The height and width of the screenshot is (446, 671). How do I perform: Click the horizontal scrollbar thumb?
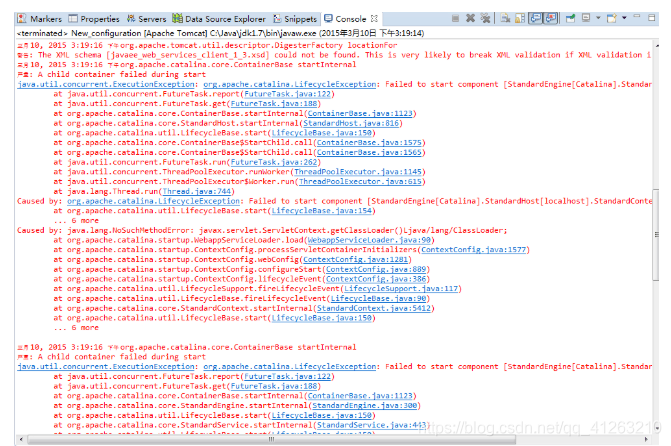(x=271, y=440)
